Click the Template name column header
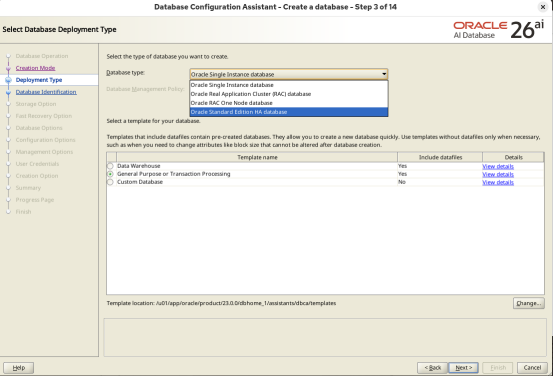 click(257, 157)
